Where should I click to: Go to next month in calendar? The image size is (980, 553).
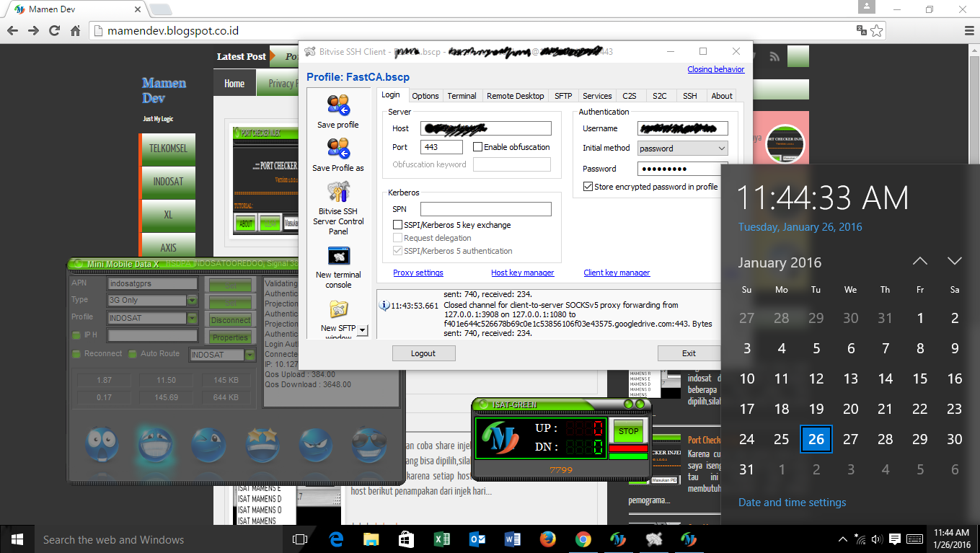coord(954,261)
